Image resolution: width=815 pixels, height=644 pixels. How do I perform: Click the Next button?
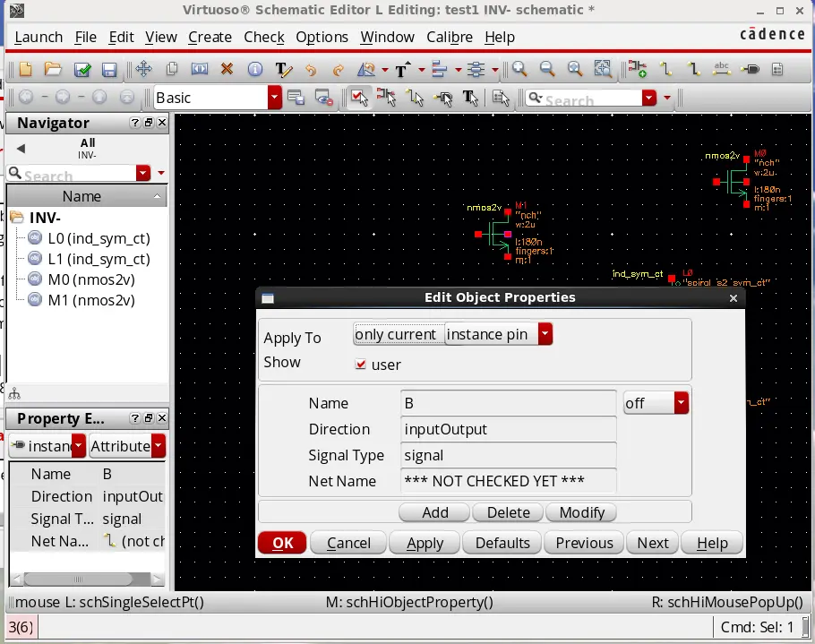[653, 543]
